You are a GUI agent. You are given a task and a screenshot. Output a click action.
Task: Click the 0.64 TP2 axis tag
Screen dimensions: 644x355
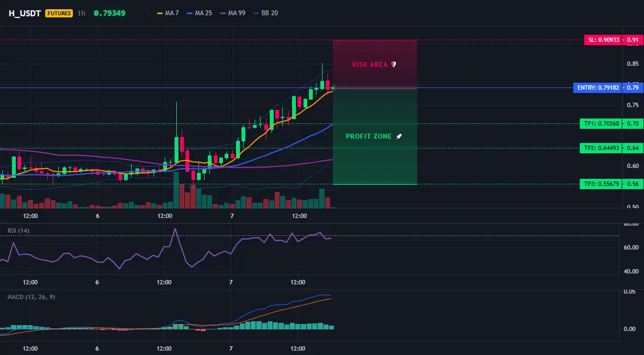point(633,148)
